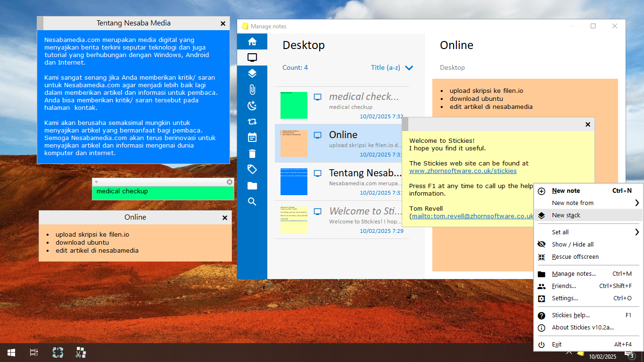Open the Home section in Manage notes sidebar
The height and width of the screenshot is (362, 644).
252,41
